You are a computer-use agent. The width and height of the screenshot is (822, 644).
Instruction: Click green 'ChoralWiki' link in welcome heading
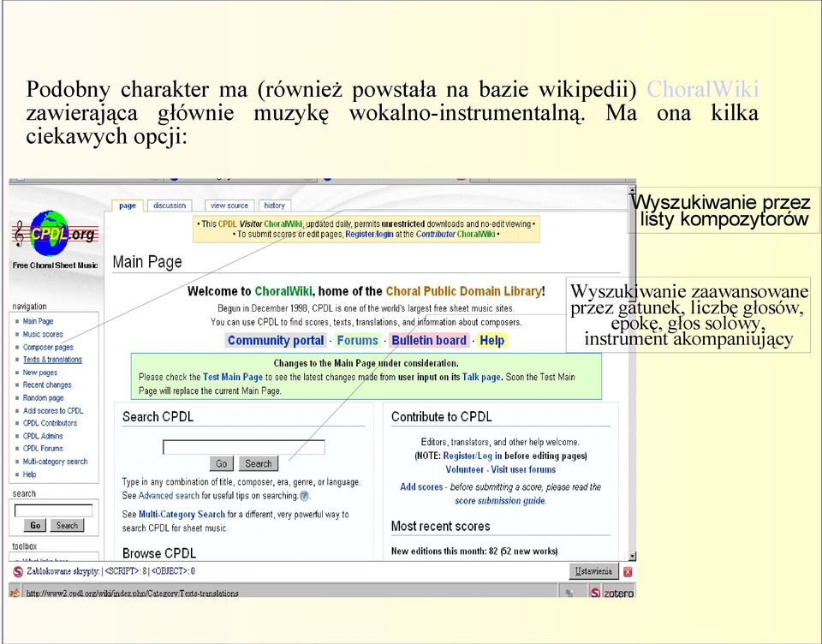(x=283, y=291)
